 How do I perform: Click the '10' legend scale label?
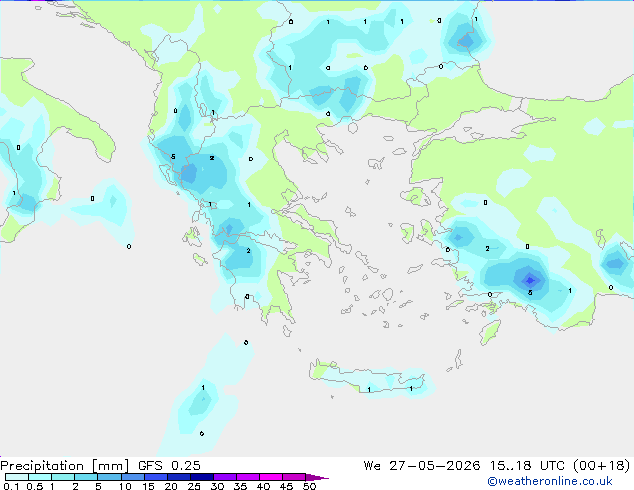(125, 486)
